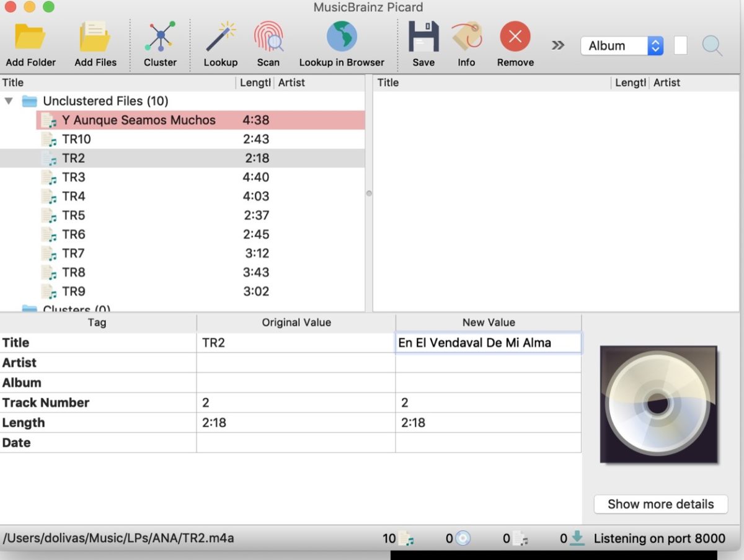Image resolution: width=744 pixels, height=560 pixels.
Task: Click the cover art CD thumbnail
Action: click(658, 404)
